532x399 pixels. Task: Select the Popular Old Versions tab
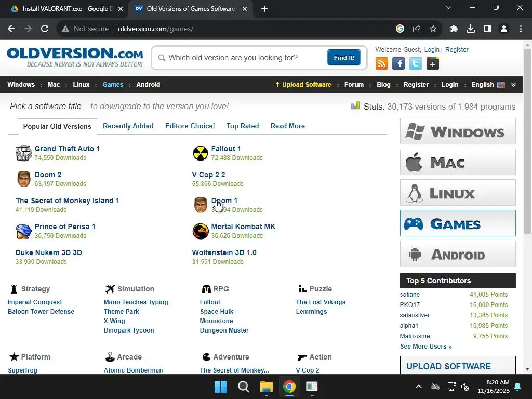57,126
